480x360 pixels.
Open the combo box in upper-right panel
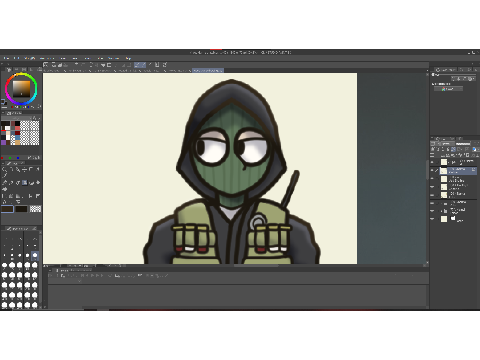tap(448, 89)
